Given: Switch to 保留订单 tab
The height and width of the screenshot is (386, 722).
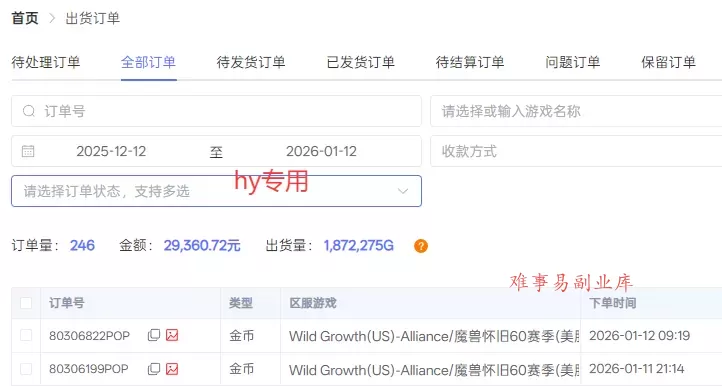Looking at the screenshot, I should 669,62.
